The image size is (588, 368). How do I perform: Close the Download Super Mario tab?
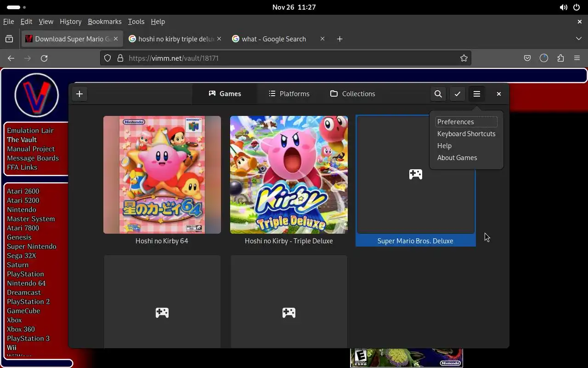click(116, 39)
